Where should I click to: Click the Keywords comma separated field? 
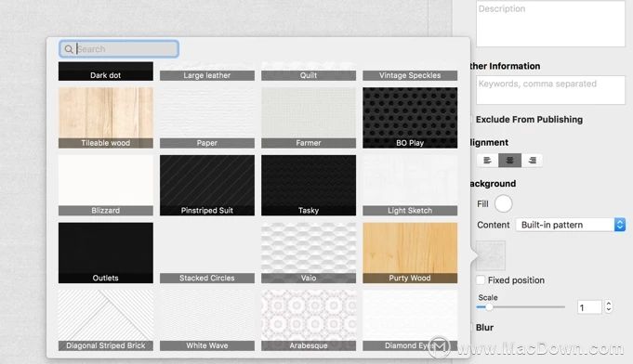pos(550,90)
